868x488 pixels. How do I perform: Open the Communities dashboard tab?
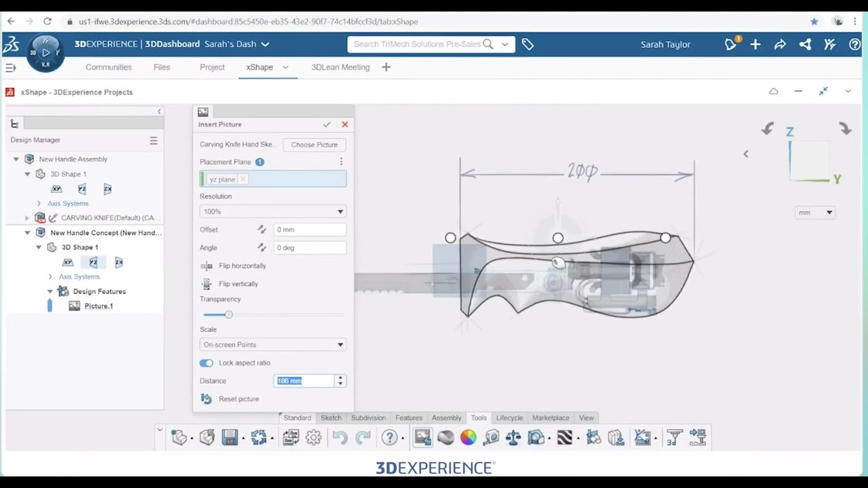(108, 67)
